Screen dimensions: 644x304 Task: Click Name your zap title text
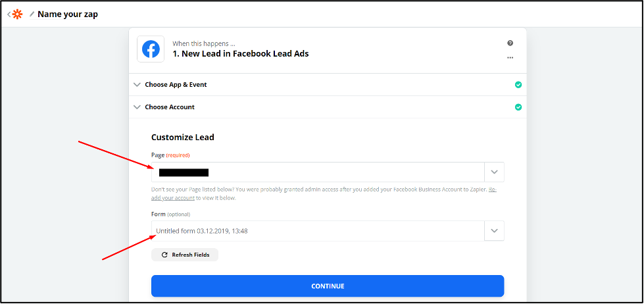click(68, 14)
